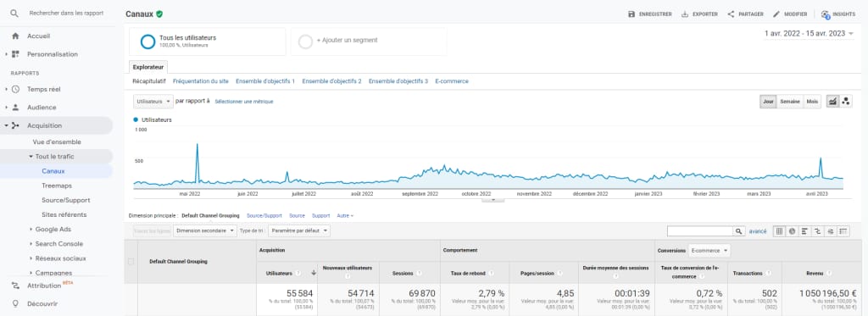Click the table search magnifier button
Image resolution: width=868 pixels, height=316 pixels.
(739, 231)
